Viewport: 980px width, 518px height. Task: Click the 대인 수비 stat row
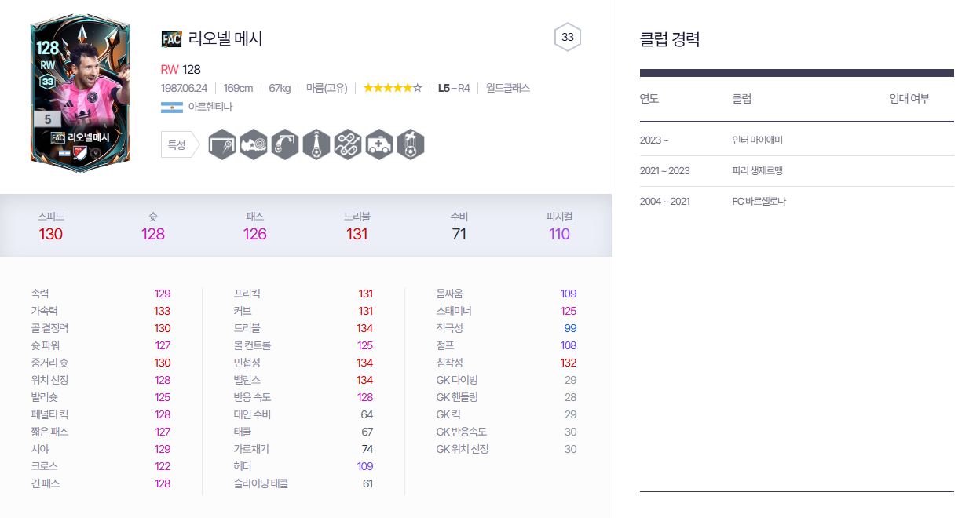pyautogui.click(x=303, y=414)
